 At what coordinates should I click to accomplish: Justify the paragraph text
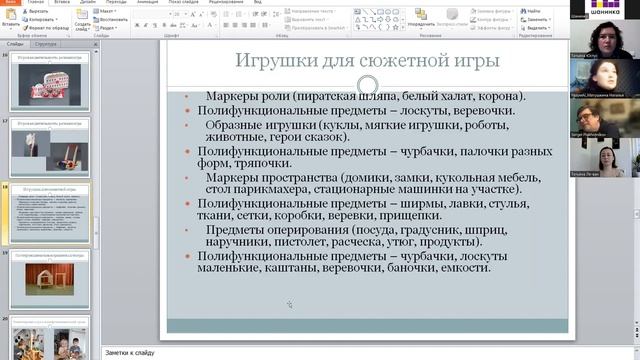tap(253, 25)
